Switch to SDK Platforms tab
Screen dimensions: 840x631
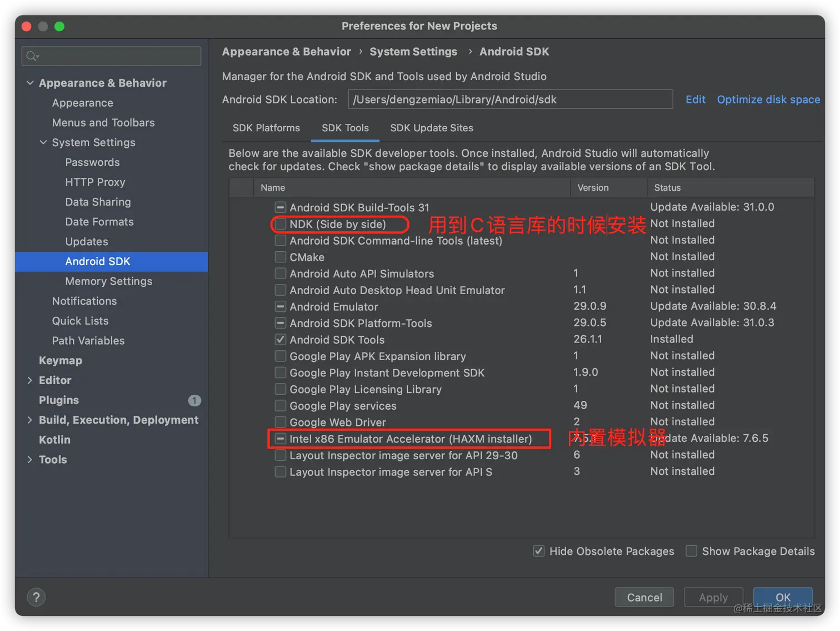[266, 128]
